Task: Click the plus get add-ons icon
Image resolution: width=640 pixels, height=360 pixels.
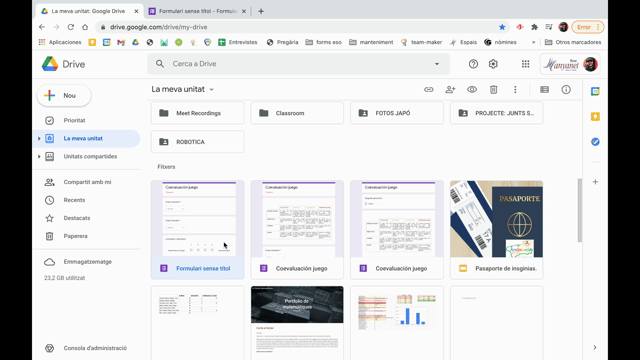Action: (x=595, y=182)
